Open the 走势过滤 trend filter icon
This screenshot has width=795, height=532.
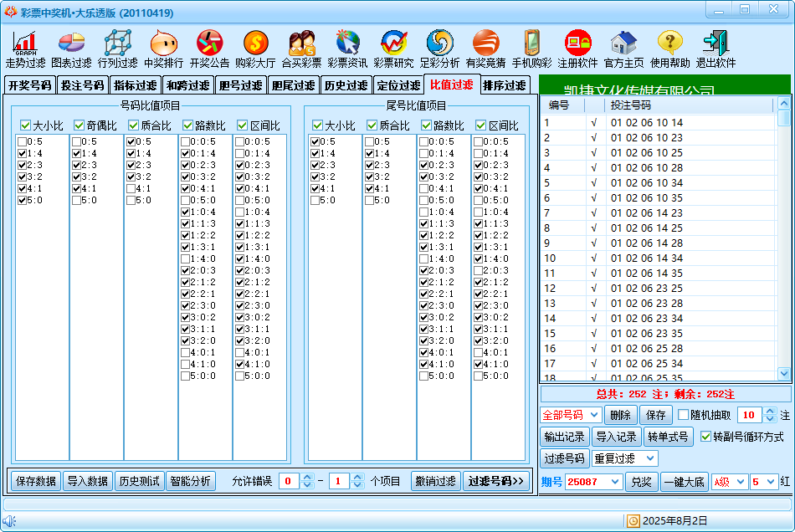[25, 49]
